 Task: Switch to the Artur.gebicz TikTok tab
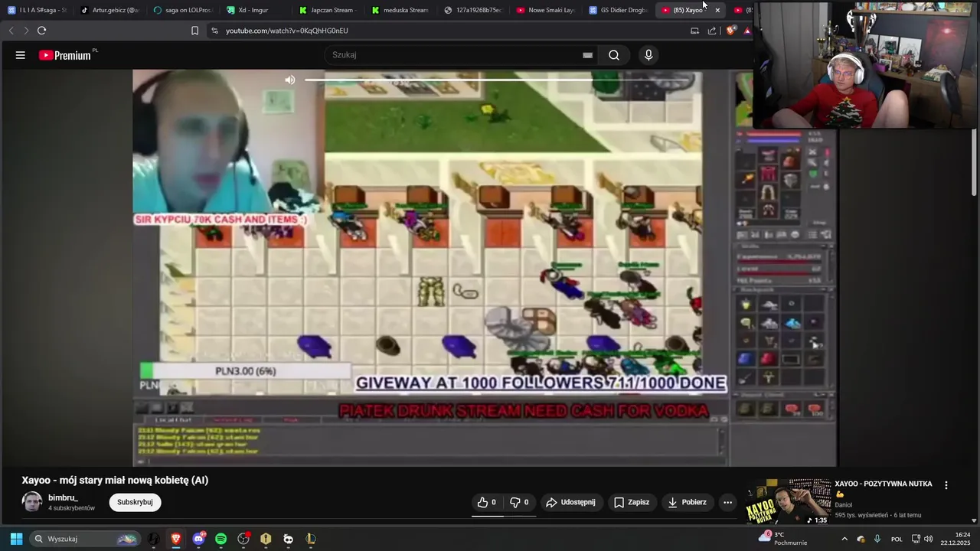click(110, 10)
